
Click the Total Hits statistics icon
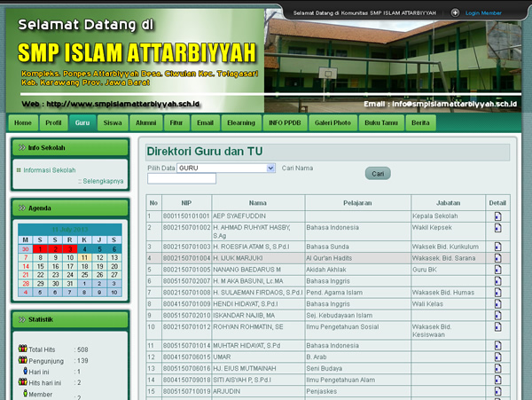23,349
